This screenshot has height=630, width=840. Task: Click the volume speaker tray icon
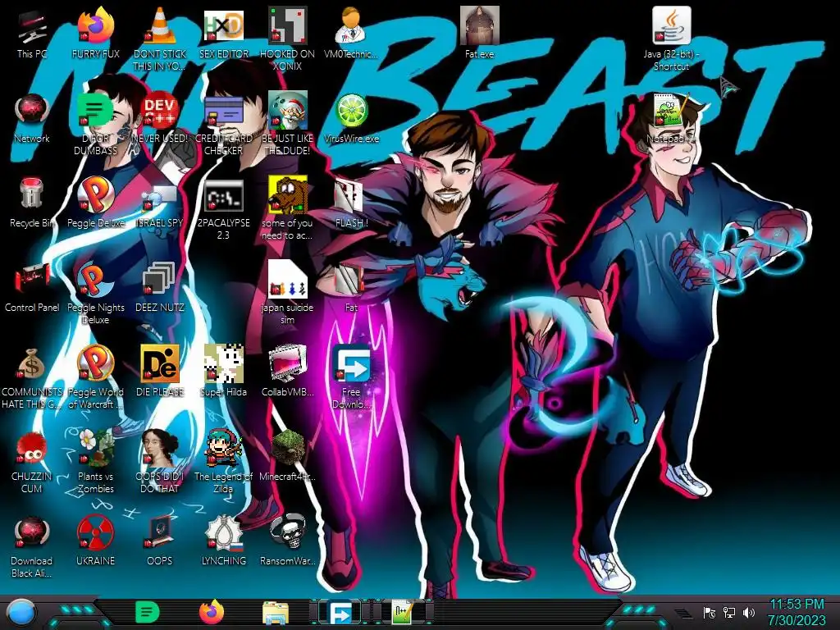pos(749,612)
